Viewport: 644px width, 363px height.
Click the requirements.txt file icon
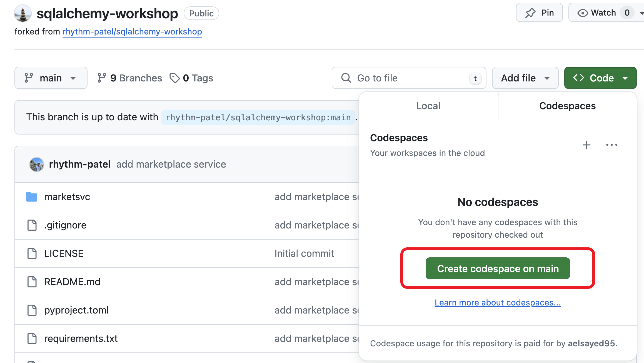coord(32,339)
